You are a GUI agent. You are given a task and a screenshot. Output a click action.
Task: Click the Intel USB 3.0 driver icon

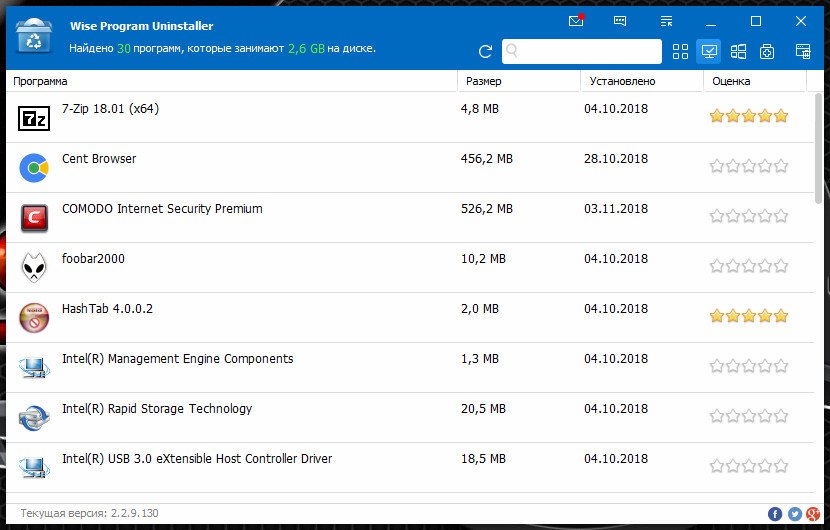[x=34, y=468]
